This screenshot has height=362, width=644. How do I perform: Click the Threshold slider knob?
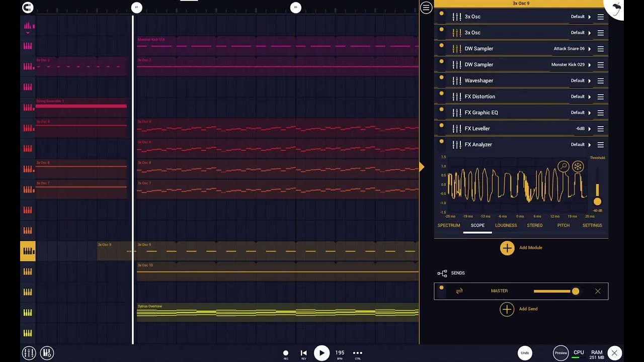point(597,202)
